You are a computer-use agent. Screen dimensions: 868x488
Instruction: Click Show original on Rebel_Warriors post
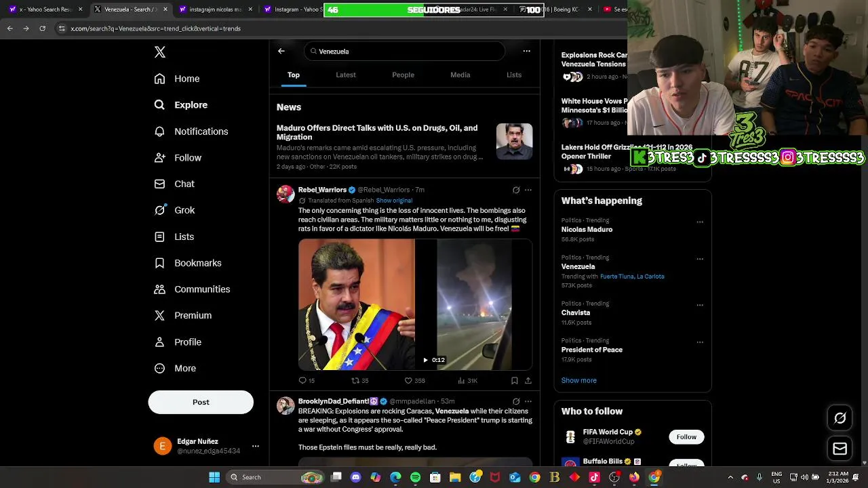point(394,201)
